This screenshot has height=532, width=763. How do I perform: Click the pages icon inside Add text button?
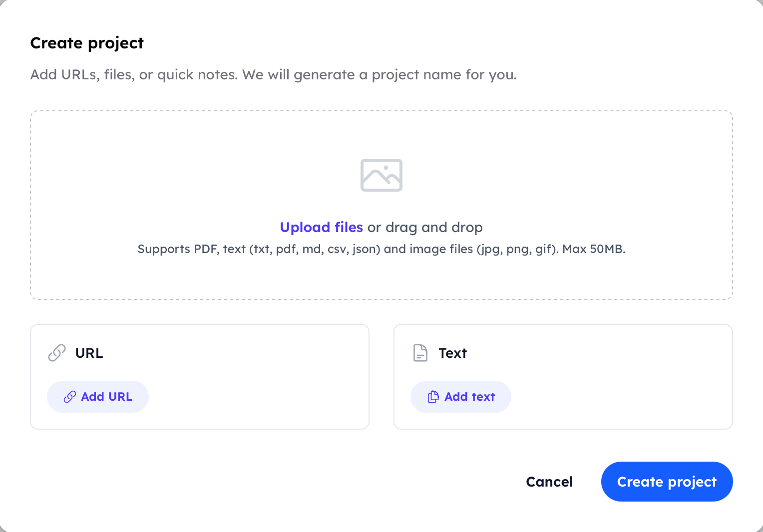click(x=433, y=396)
